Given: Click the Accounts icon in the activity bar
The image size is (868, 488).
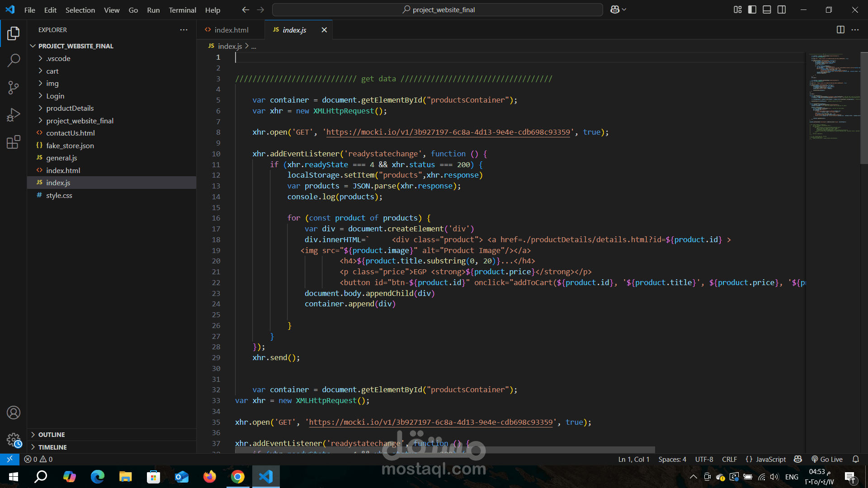Looking at the screenshot, I should click(x=14, y=412).
